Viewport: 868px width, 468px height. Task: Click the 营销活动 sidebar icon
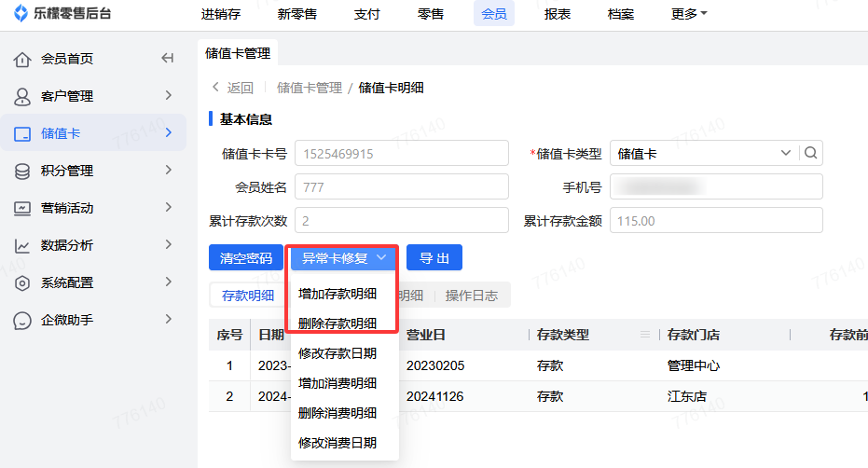click(22, 209)
